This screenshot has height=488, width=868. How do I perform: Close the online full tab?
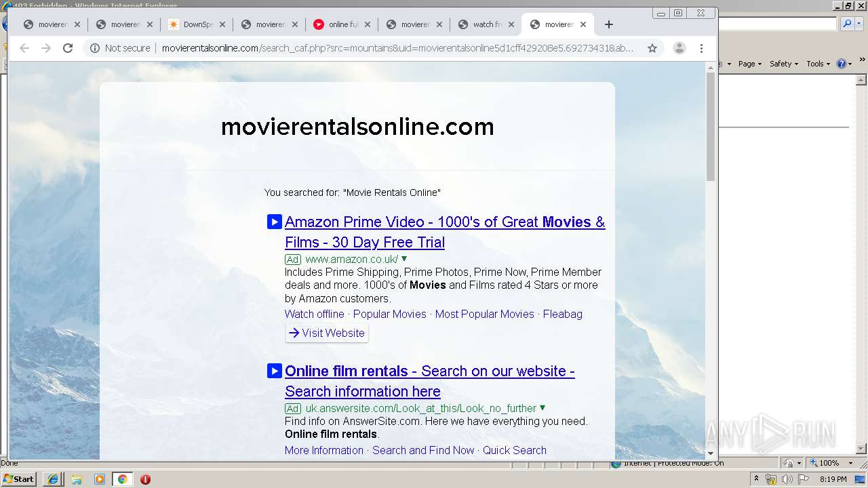(368, 24)
